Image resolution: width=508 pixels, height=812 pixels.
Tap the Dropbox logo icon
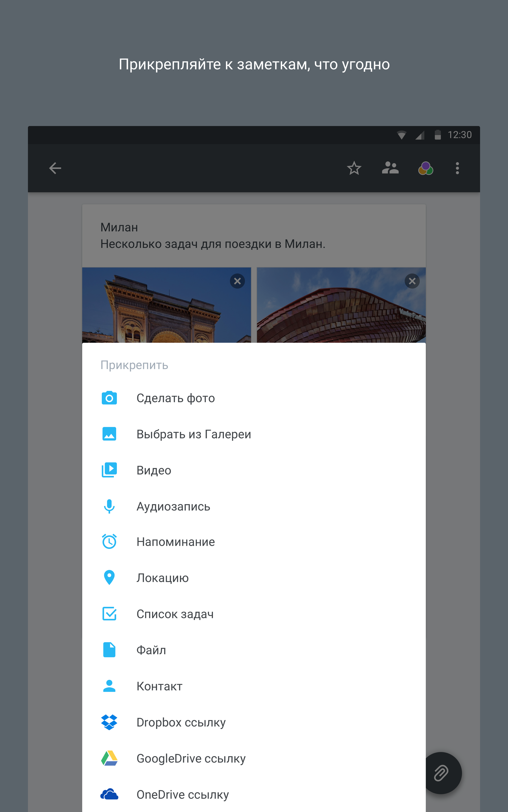[x=109, y=722]
